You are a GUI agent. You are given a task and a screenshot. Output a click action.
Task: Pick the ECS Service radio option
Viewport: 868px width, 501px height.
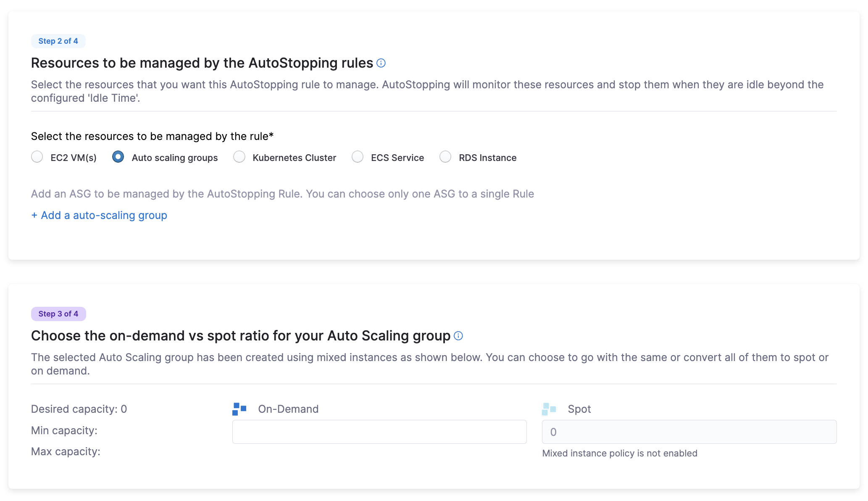coord(358,157)
